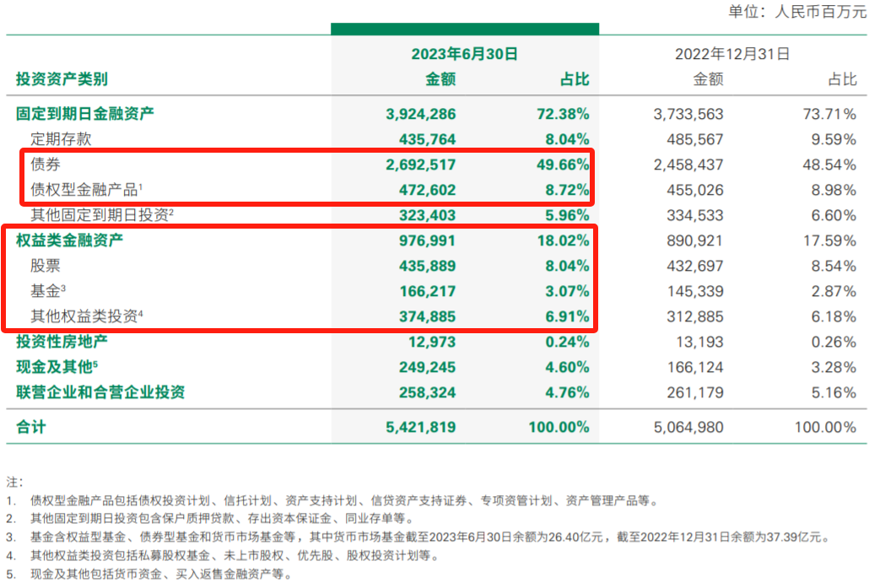869x588 pixels.
Task: Click the value 472,602
Action: click(x=427, y=190)
